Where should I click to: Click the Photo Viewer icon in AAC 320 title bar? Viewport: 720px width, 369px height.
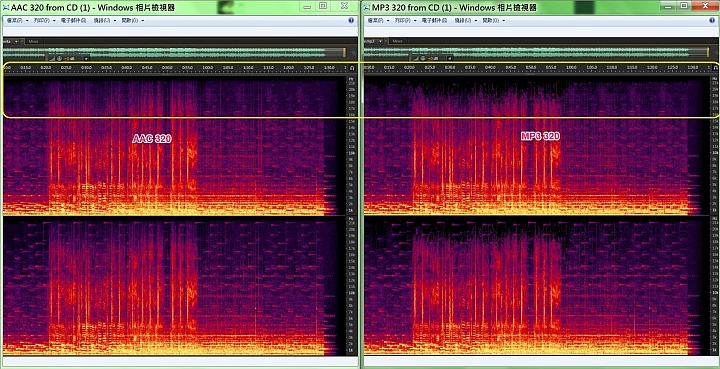pyautogui.click(x=6, y=7)
